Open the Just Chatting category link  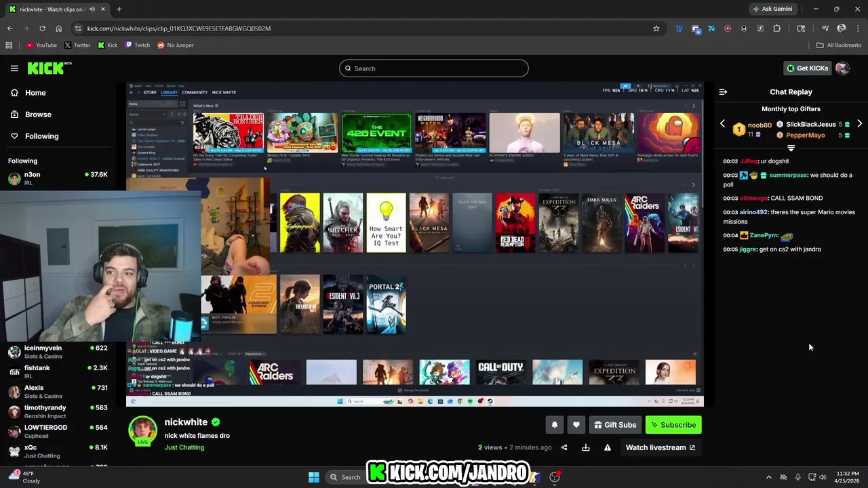tap(184, 447)
